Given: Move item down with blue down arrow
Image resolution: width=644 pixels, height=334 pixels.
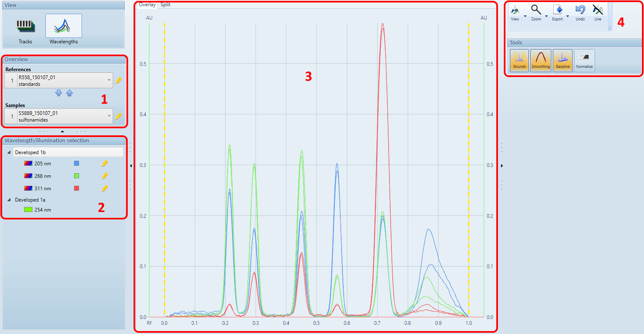Looking at the screenshot, I should point(59,93).
